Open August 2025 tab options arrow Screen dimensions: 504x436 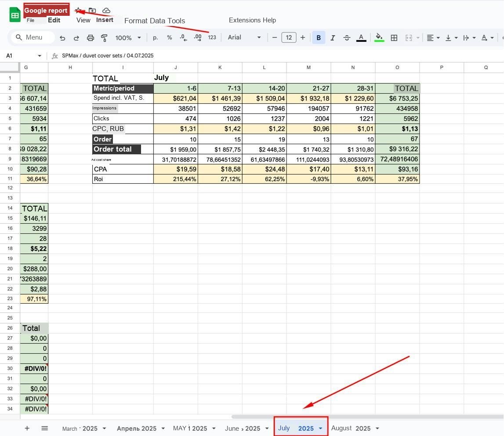click(377, 428)
